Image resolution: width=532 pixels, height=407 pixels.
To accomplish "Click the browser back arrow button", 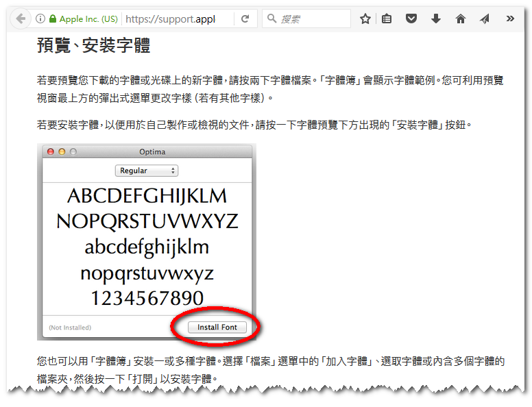I will [x=21, y=19].
